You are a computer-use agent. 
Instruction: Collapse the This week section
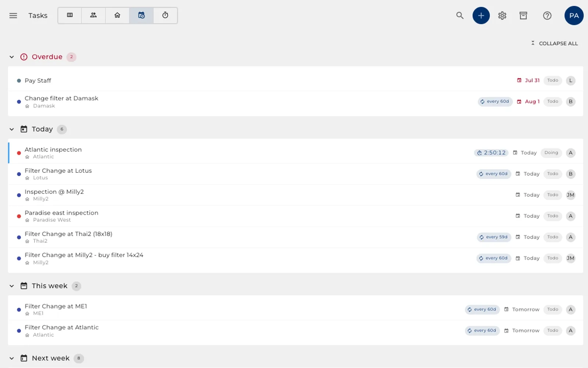[12, 286]
